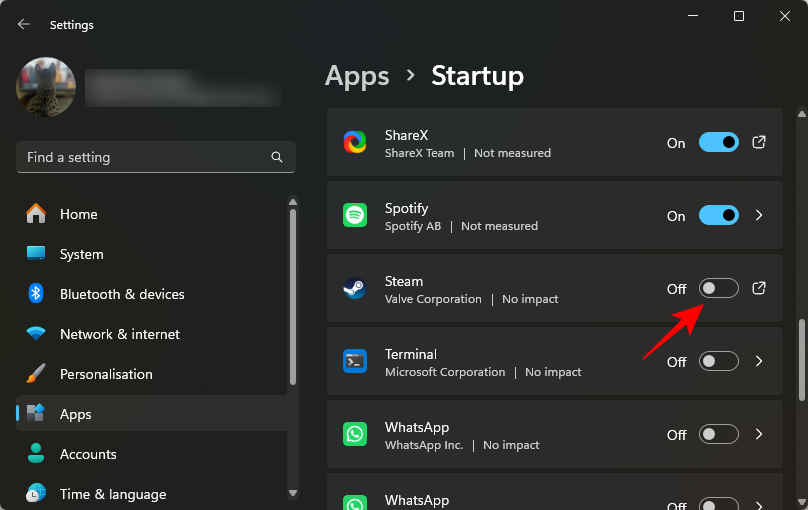Click the Settings window title

(72, 25)
